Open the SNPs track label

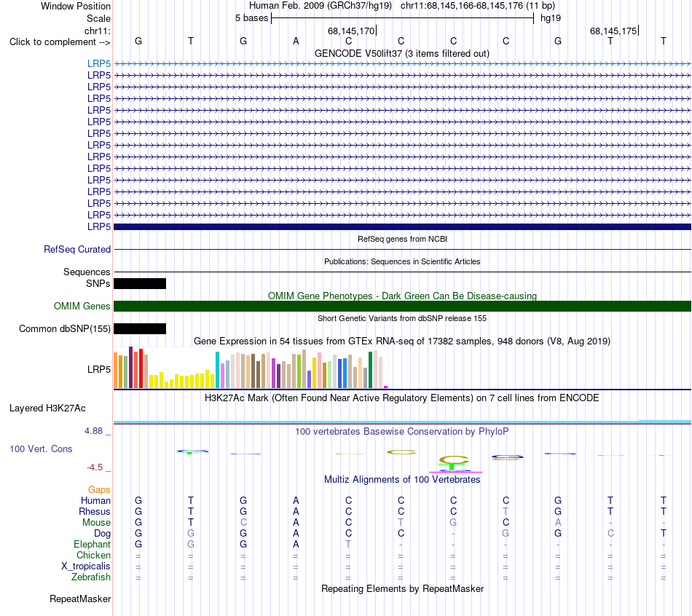[98, 284]
